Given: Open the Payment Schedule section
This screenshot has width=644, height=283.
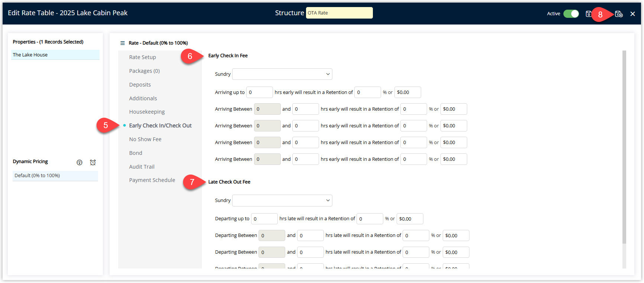Looking at the screenshot, I should click(x=152, y=180).
